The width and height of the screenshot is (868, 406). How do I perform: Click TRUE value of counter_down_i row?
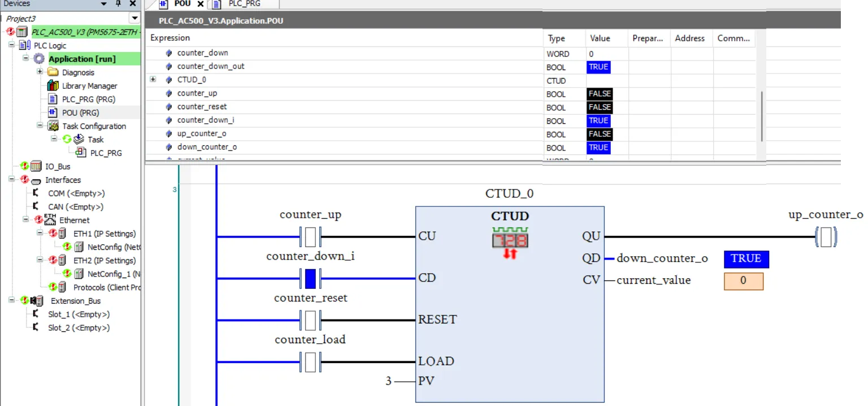tap(598, 121)
